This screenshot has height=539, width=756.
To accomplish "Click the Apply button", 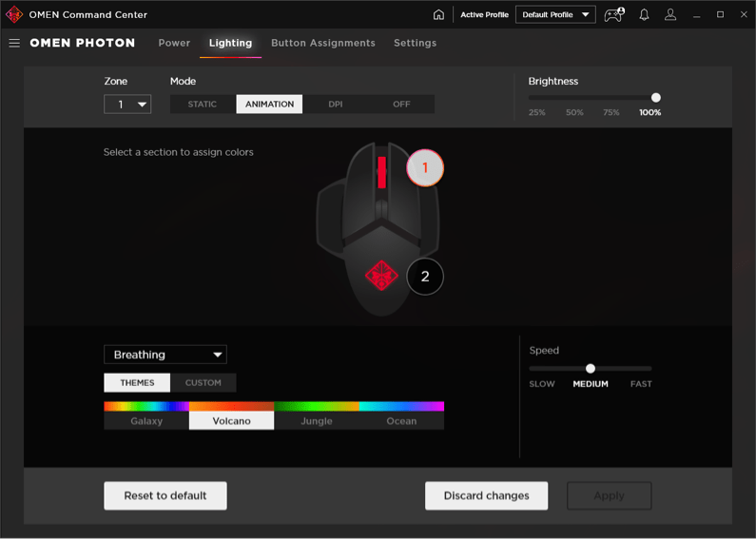I will (610, 495).
